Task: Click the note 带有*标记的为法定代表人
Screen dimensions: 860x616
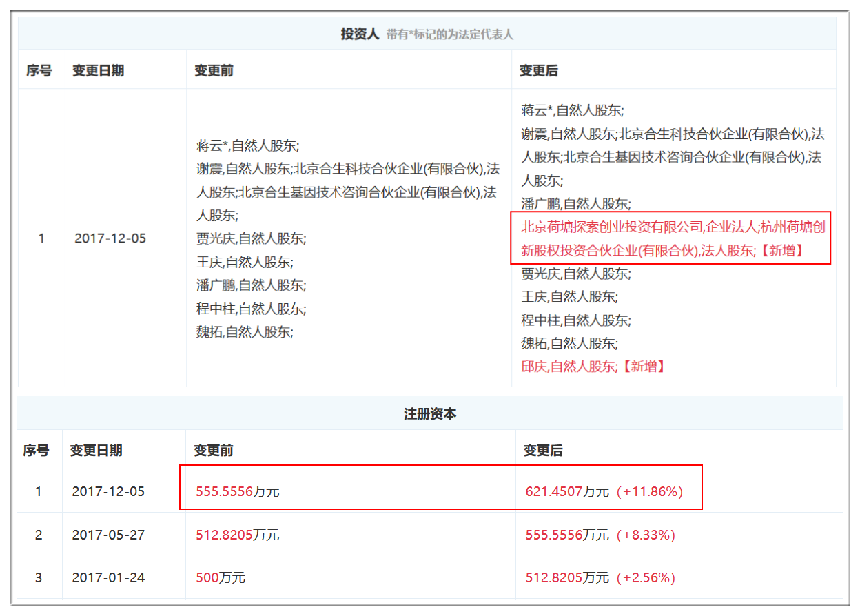Action: coord(450,34)
